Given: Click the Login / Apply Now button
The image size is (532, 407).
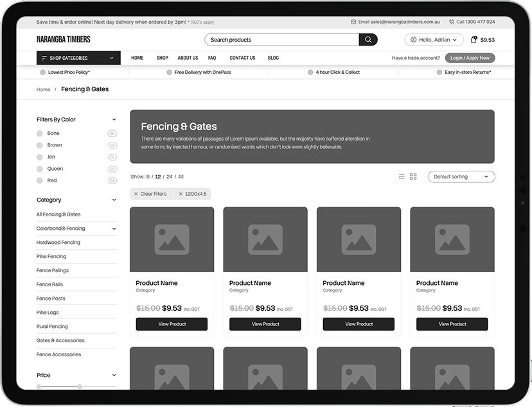Looking at the screenshot, I should [x=470, y=58].
